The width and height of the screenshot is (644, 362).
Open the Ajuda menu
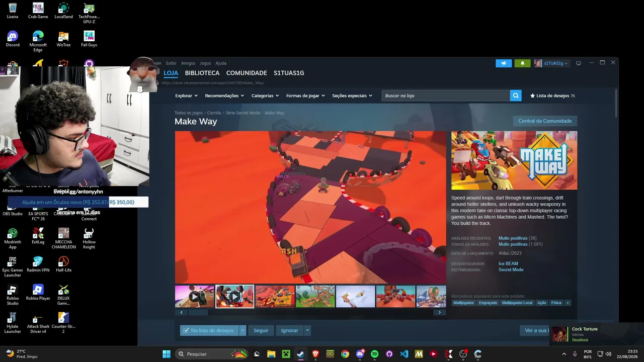coord(221,63)
